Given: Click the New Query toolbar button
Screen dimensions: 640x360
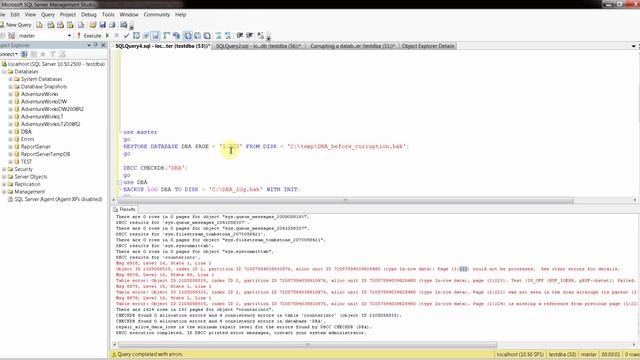Looking at the screenshot, I should pos(16,25).
